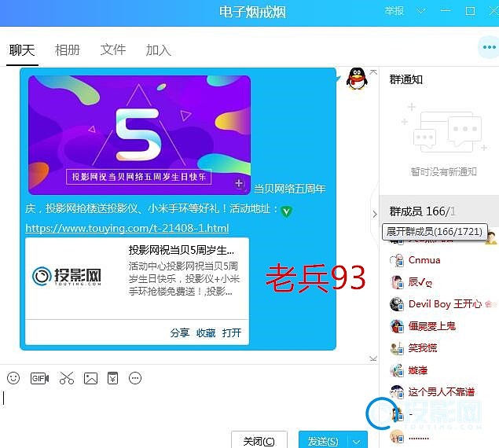499x448 pixels.
Task: Switch to the 聊天 tab
Action: point(22,50)
